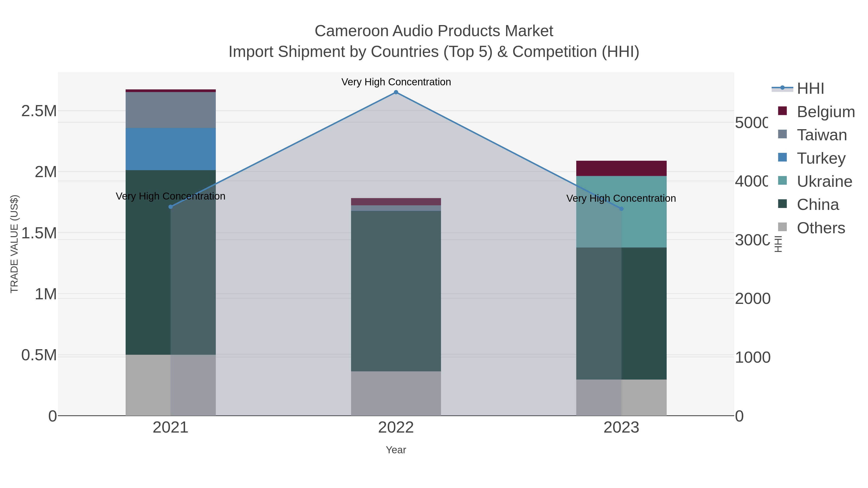
Task: Click the Taiwan slate legend swatch
Action: pos(782,134)
